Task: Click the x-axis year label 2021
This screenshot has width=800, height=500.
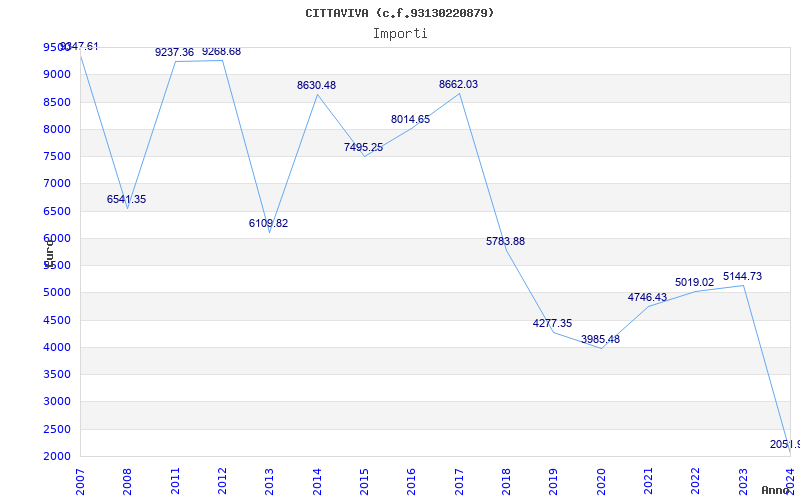Action: pos(648,482)
